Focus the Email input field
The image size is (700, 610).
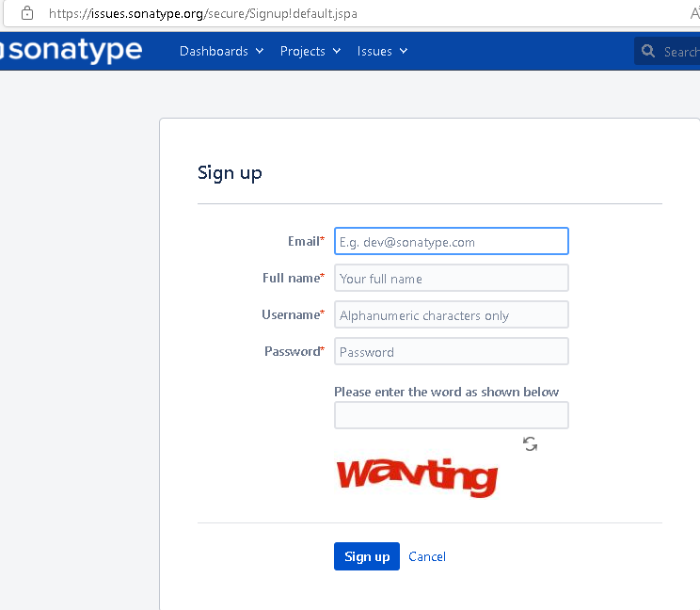click(452, 242)
